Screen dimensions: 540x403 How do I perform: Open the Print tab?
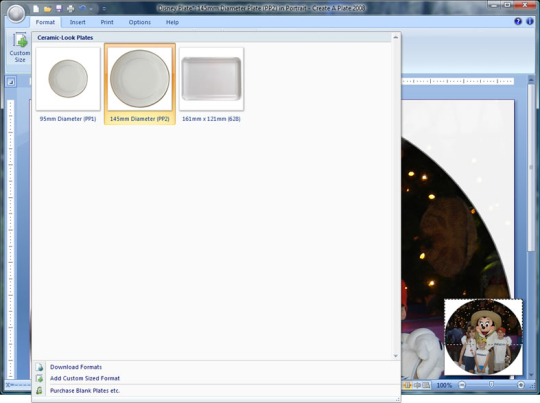tap(107, 22)
